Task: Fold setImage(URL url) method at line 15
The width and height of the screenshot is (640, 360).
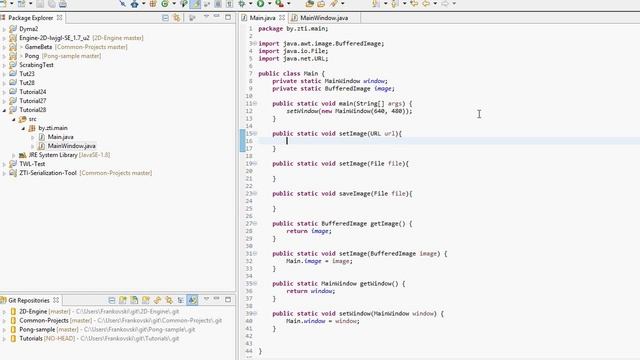Action: [x=256, y=133]
